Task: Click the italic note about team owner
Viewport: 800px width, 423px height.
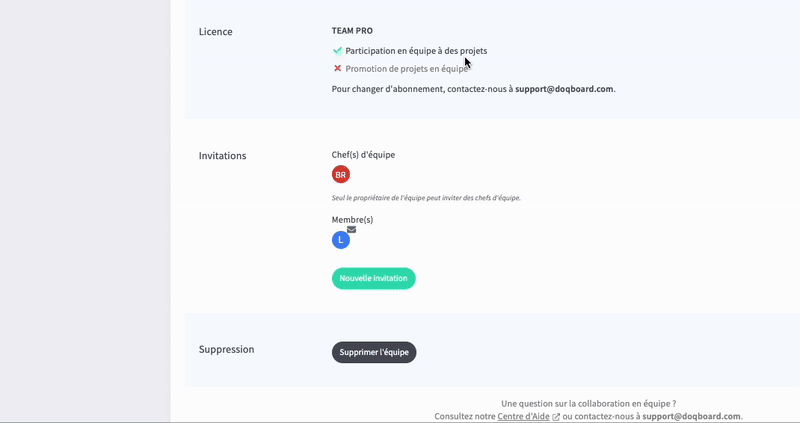Action: [x=426, y=198]
